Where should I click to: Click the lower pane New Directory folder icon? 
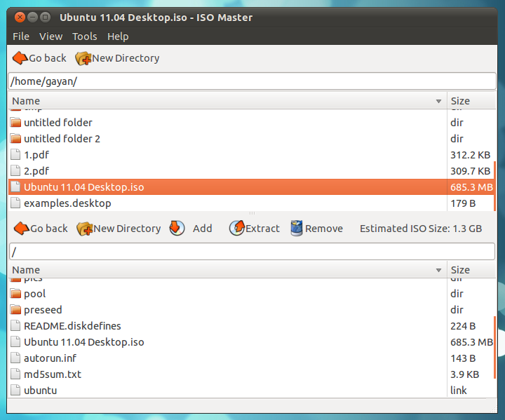point(85,229)
